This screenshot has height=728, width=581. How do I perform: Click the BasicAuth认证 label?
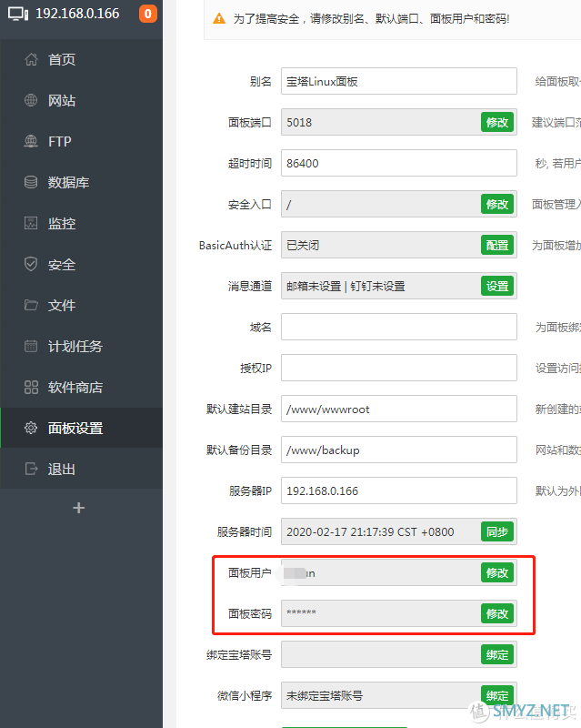coord(235,246)
